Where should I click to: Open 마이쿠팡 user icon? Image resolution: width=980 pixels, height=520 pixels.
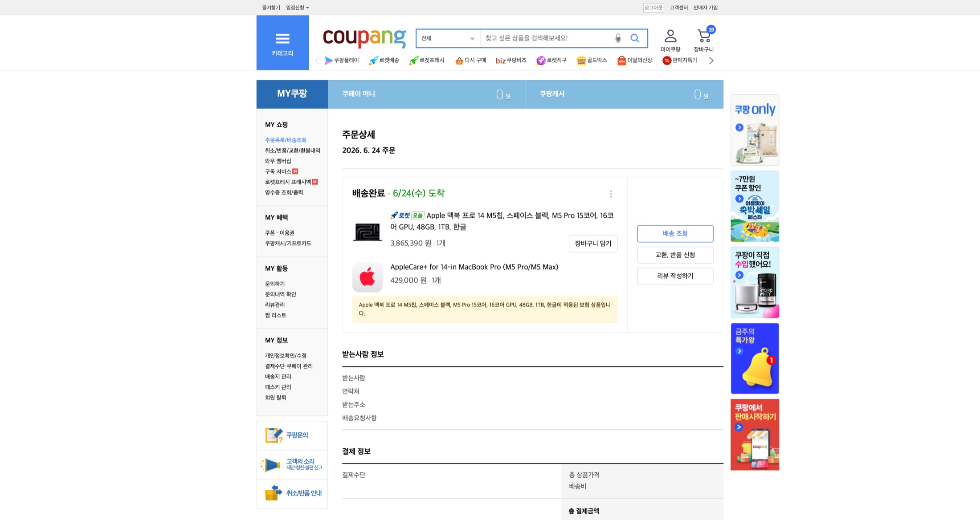point(670,41)
